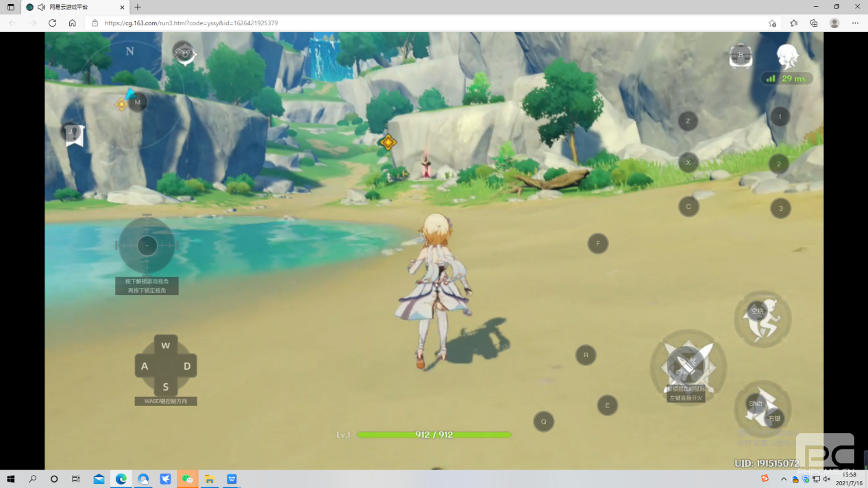
Task: Mute the tab audio speaker icon
Action: [41, 7]
